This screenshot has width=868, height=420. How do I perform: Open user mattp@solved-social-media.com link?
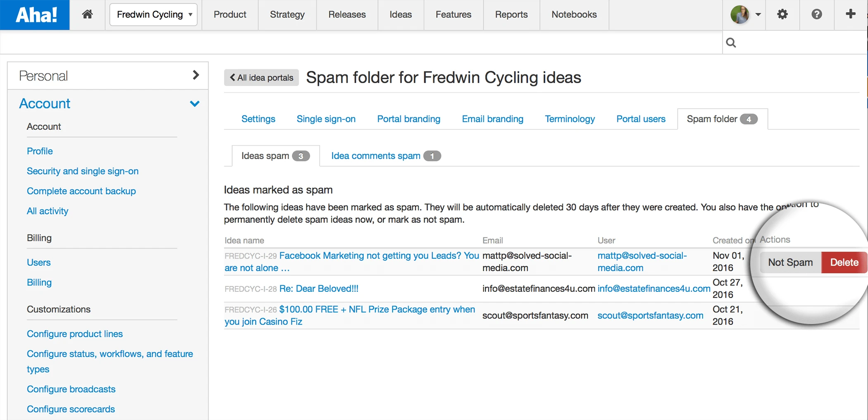click(x=642, y=262)
